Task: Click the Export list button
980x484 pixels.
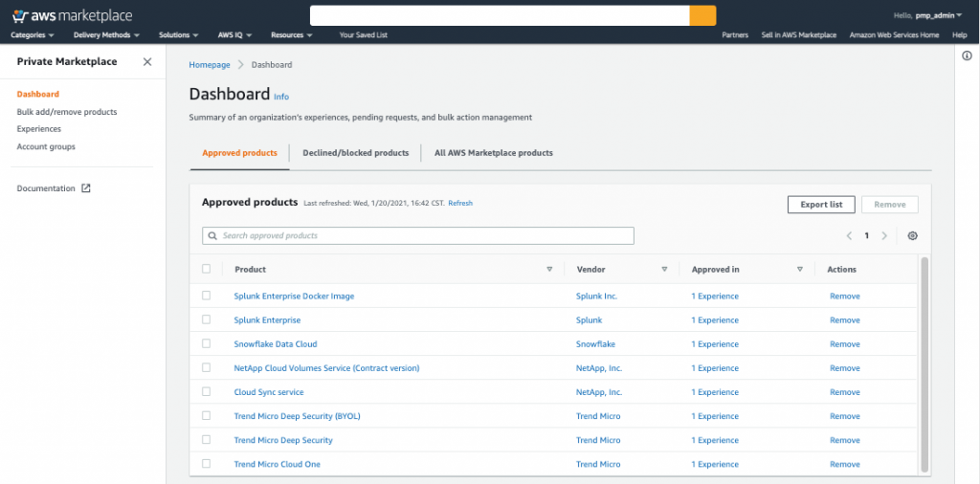Action: click(821, 204)
